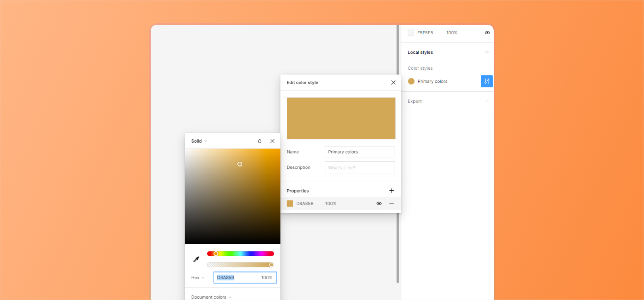Click the rainbow hue slider
The image size is (644, 300).
[x=240, y=254]
